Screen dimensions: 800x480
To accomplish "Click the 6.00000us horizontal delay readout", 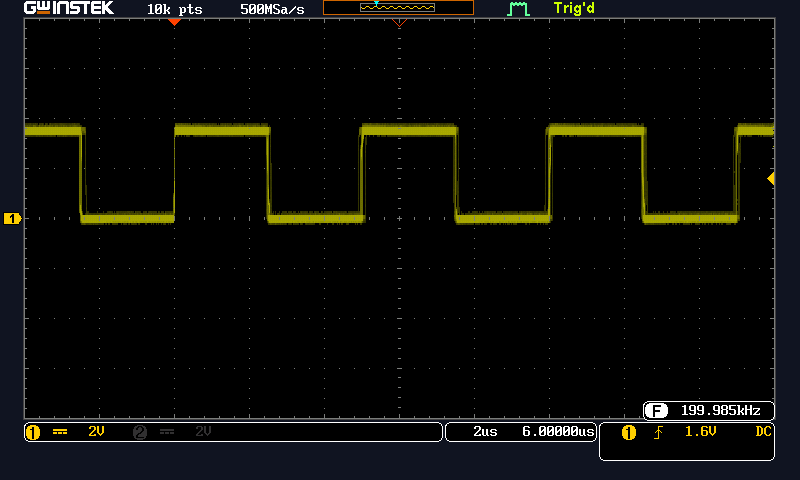I will [558, 432].
